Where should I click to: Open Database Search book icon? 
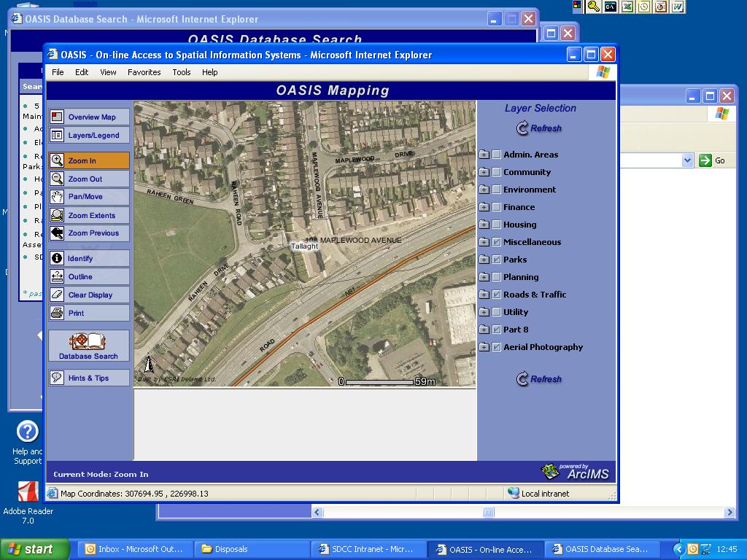[x=88, y=341]
